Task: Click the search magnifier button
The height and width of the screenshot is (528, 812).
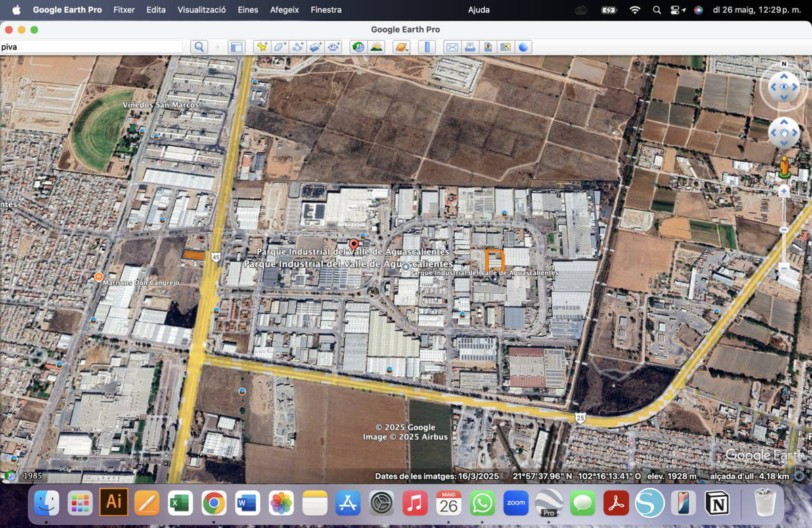Action: point(199,47)
